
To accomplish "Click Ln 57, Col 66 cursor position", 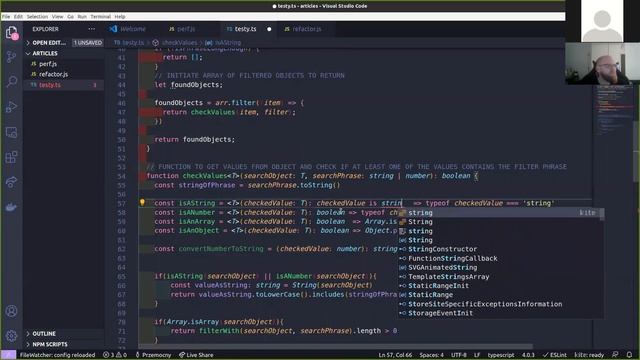I will click(395, 355).
